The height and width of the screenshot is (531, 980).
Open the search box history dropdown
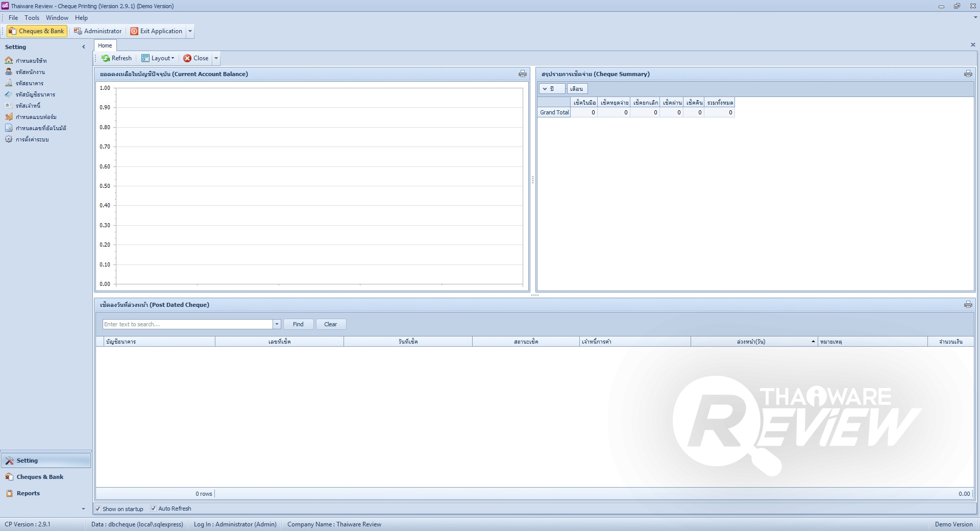coord(277,324)
